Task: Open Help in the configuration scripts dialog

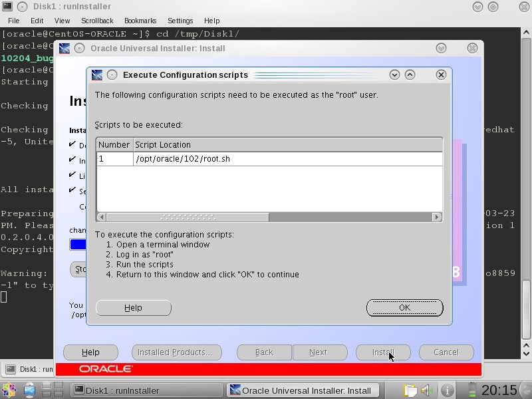Action: [x=134, y=308]
